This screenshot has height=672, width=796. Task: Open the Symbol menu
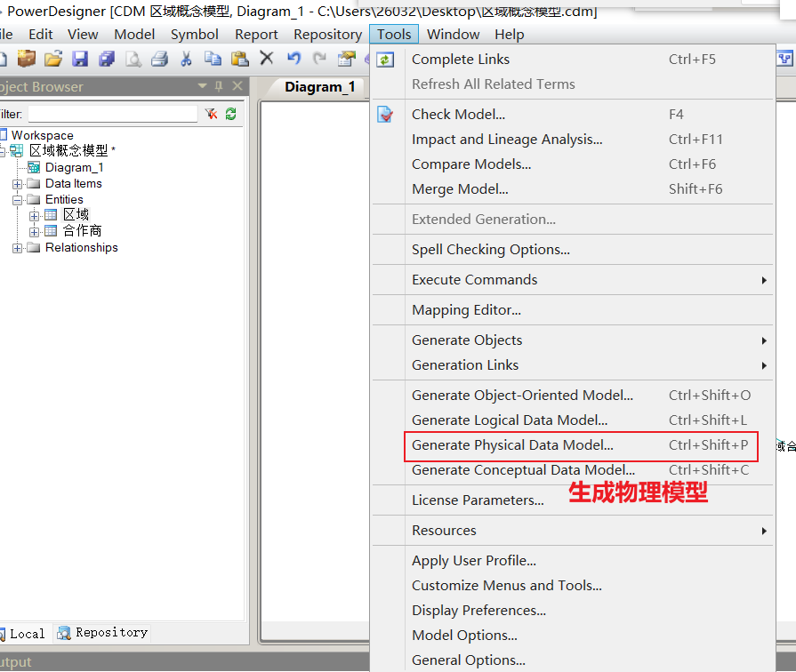tap(195, 34)
